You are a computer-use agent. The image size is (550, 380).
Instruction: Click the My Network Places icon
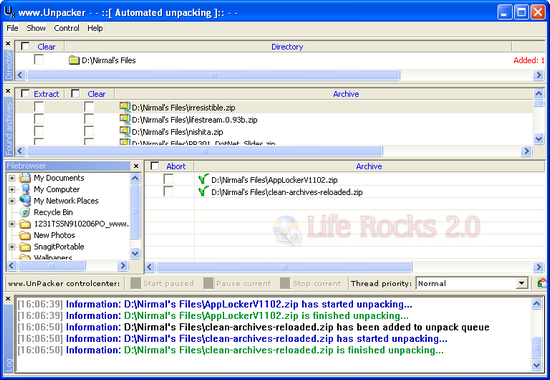(25, 200)
